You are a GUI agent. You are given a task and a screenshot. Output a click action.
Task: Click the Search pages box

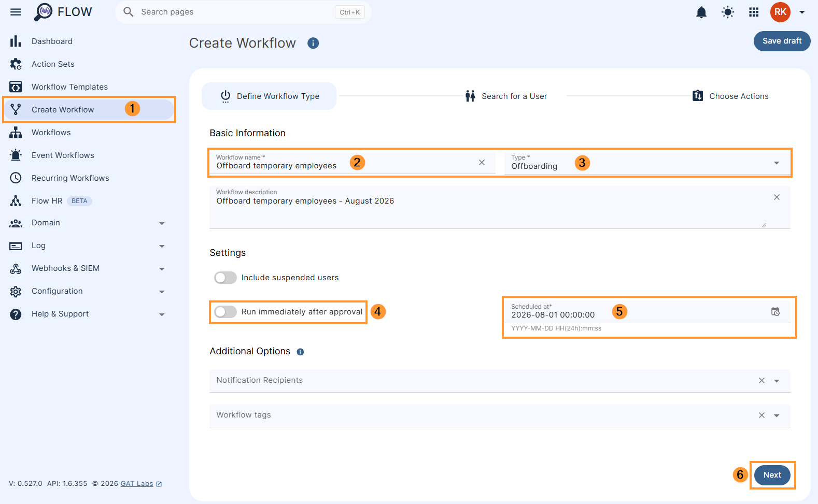(x=243, y=12)
